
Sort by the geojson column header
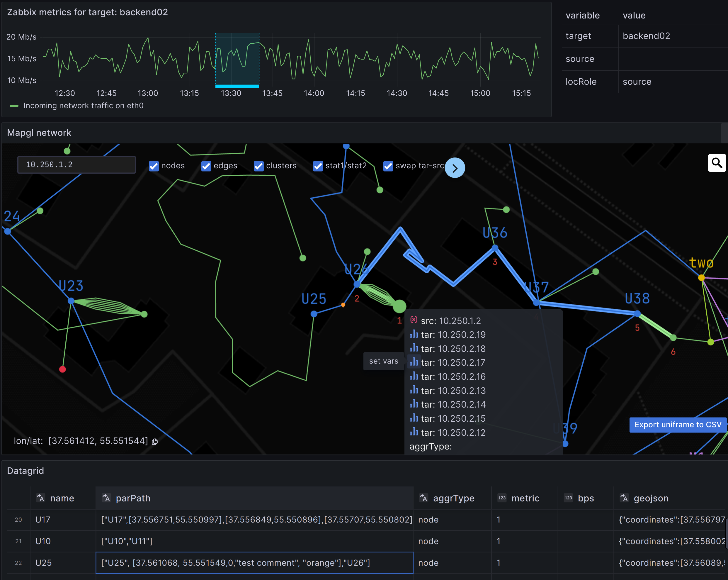[x=651, y=498]
